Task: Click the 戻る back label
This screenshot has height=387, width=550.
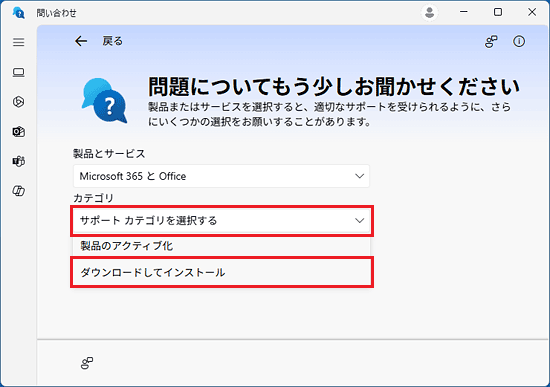Action: pyautogui.click(x=113, y=41)
